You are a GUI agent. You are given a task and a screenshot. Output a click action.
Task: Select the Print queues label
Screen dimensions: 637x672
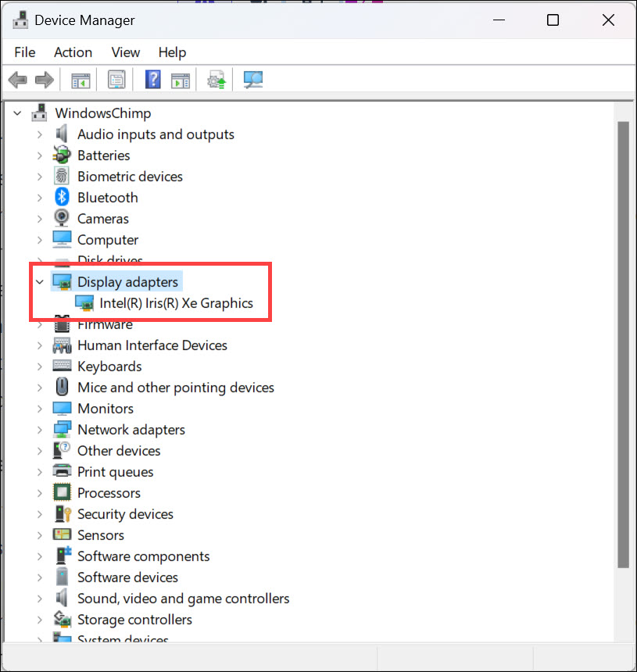point(116,472)
